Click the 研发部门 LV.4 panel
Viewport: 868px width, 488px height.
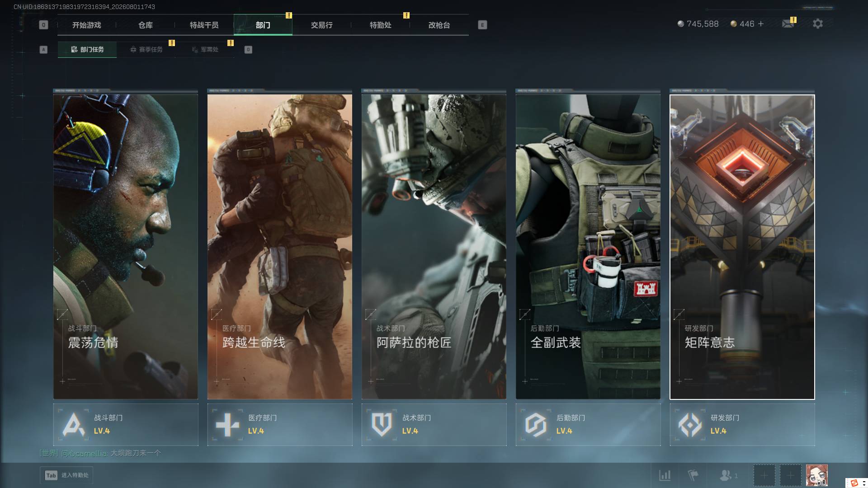point(742,425)
